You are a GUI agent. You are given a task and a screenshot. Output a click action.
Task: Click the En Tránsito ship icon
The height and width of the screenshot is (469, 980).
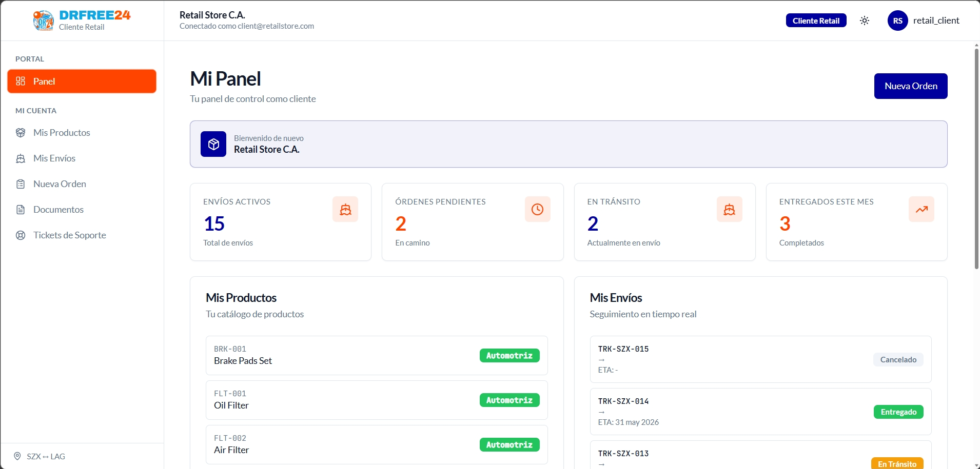pos(730,209)
